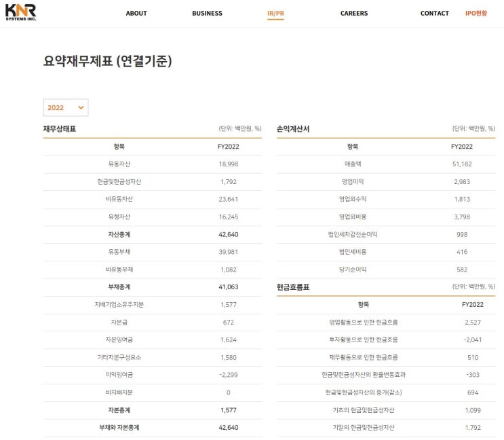504x440 pixels.
Task: Select the 기초의 현금및현금성자산 value 1,099
Action: (x=473, y=410)
